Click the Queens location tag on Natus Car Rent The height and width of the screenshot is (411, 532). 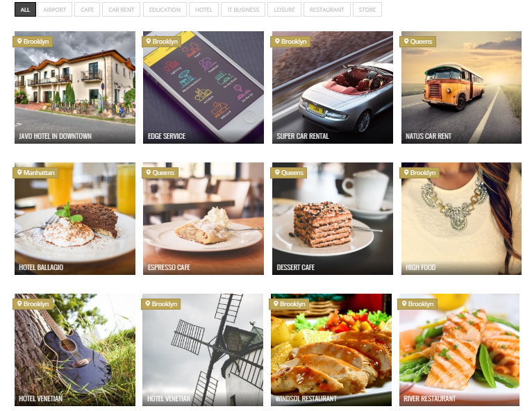[x=418, y=42]
